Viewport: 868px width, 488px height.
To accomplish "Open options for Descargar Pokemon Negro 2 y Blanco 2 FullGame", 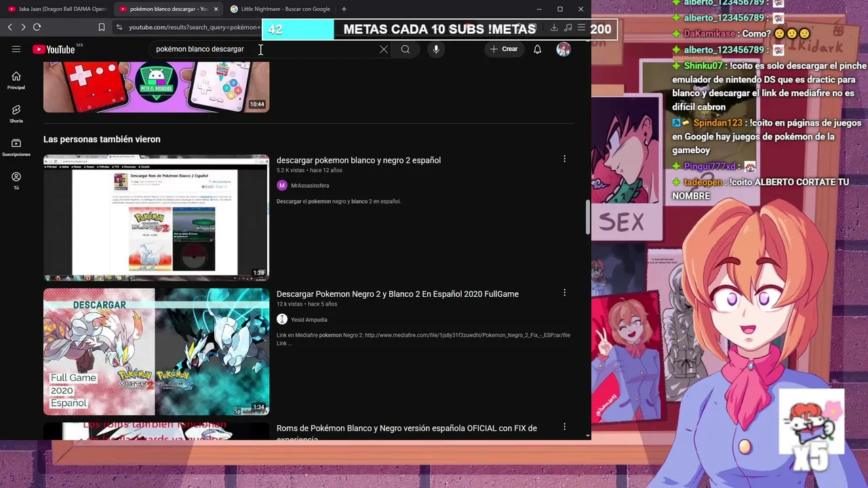I will click(x=564, y=292).
